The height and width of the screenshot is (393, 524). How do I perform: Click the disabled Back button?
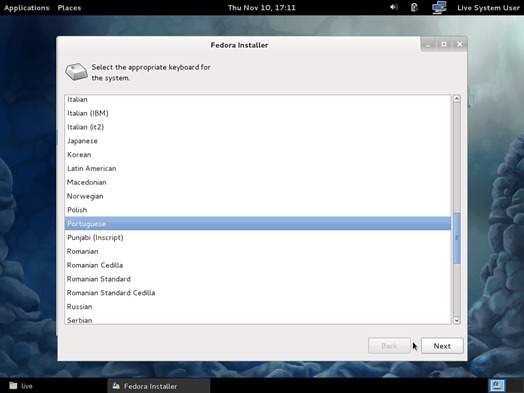tap(389, 346)
